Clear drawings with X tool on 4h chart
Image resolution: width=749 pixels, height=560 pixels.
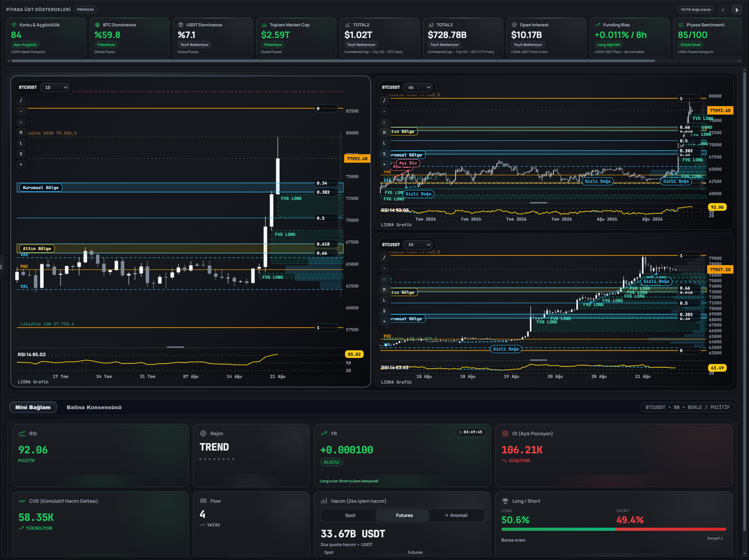click(x=384, y=164)
